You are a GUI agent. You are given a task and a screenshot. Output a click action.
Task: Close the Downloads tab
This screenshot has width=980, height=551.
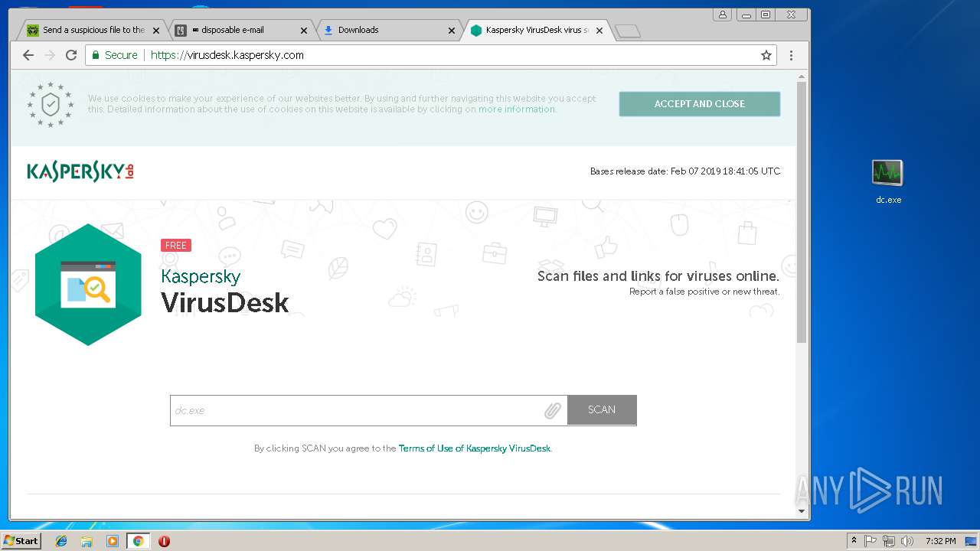click(x=452, y=31)
